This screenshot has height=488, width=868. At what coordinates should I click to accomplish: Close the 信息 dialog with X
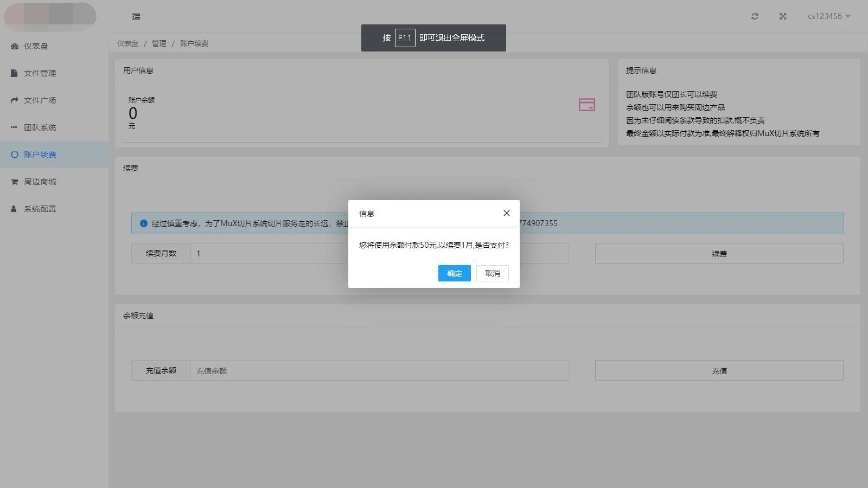coord(506,213)
